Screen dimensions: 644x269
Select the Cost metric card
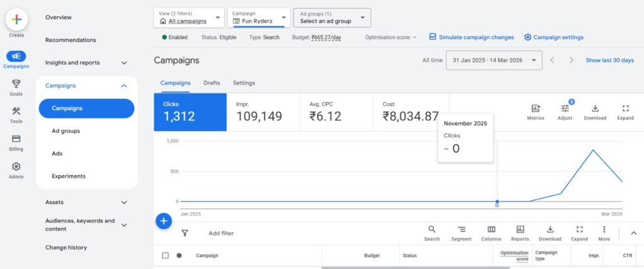coord(411,112)
